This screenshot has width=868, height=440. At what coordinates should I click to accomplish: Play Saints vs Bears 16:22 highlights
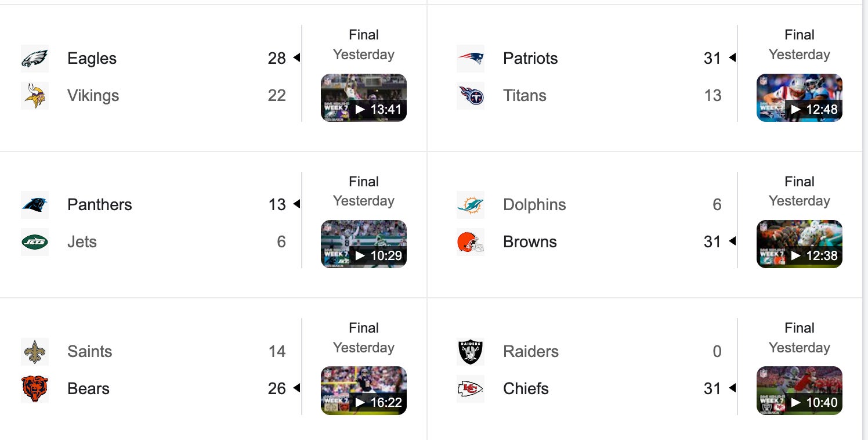point(364,391)
